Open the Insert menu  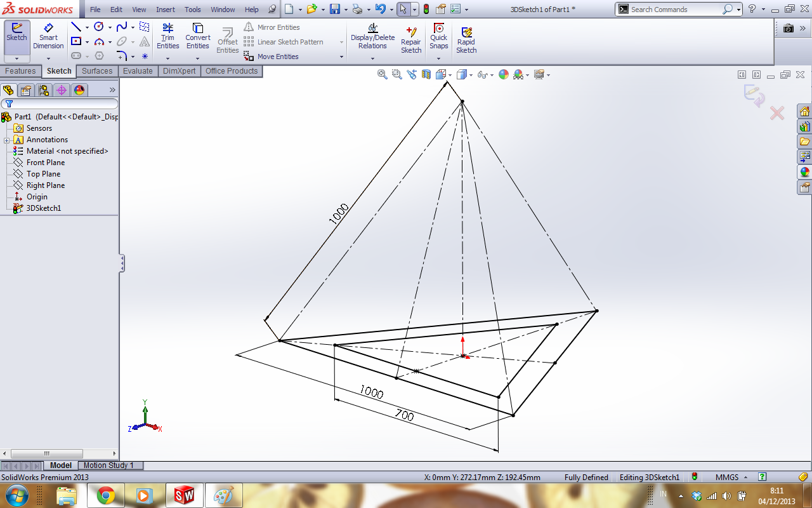(166, 10)
